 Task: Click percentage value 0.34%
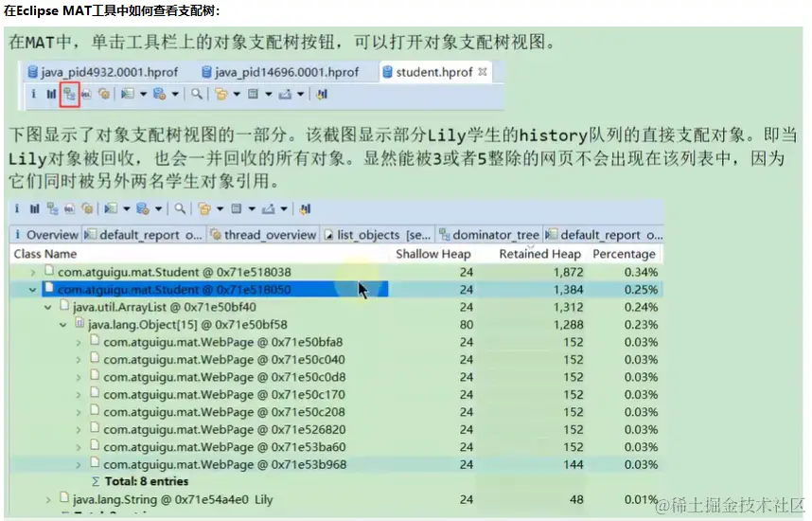click(x=641, y=272)
